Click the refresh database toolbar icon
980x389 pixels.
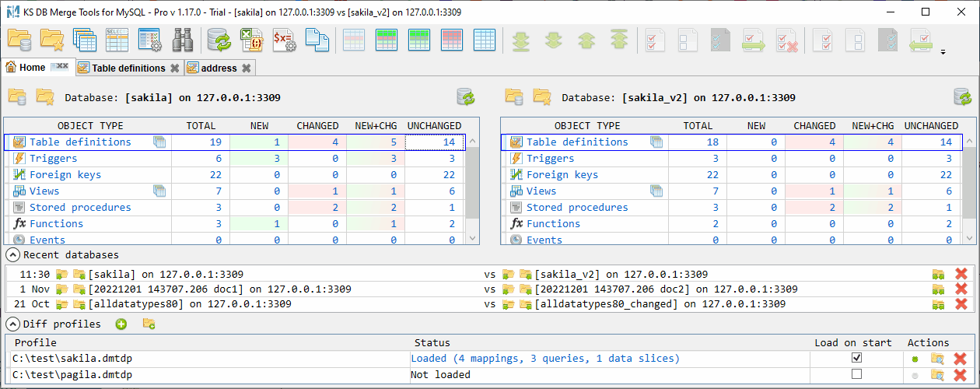219,40
